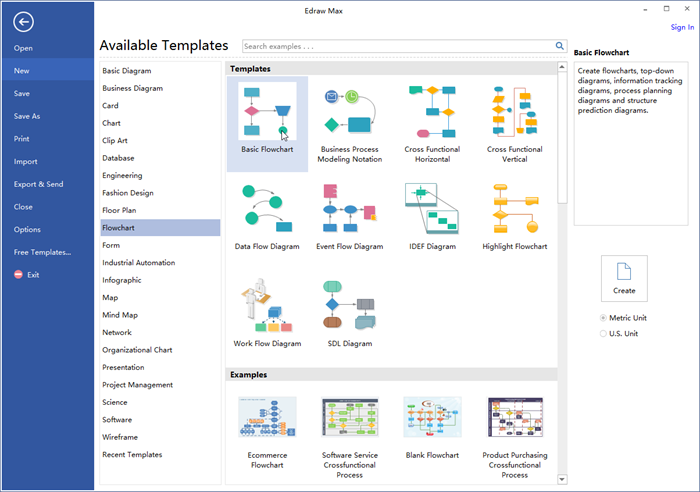Click the scroll up arrow of templates list
The height and width of the screenshot is (492, 700).
pyautogui.click(x=562, y=67)
